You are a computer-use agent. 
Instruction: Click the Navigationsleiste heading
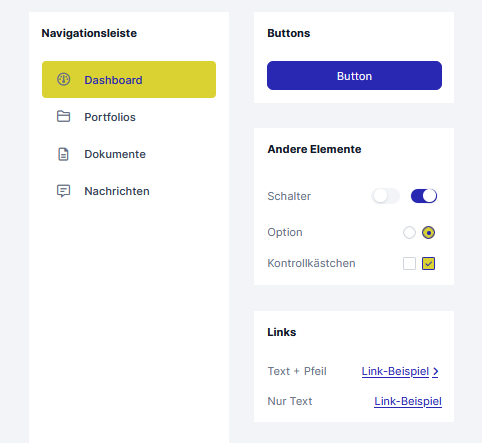coord(89,33)
